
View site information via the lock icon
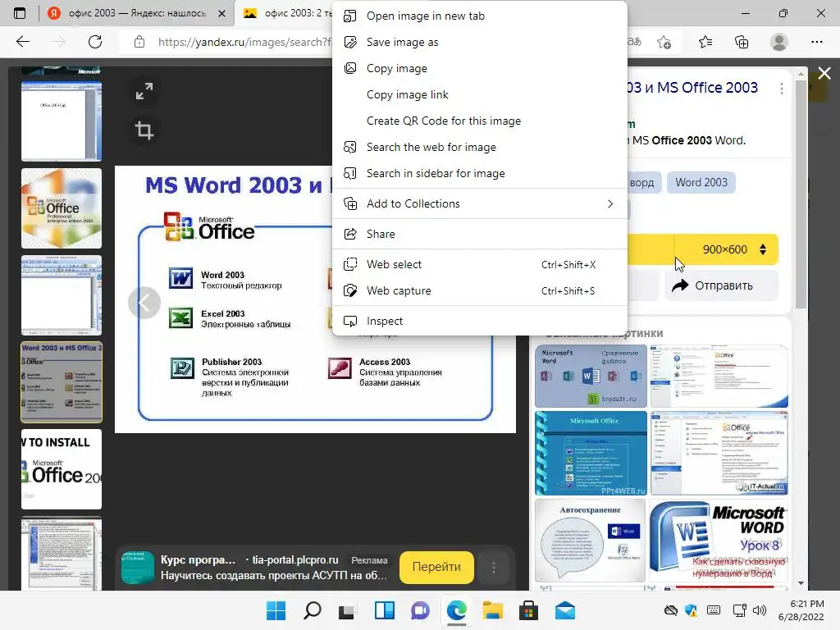point(139,42)
